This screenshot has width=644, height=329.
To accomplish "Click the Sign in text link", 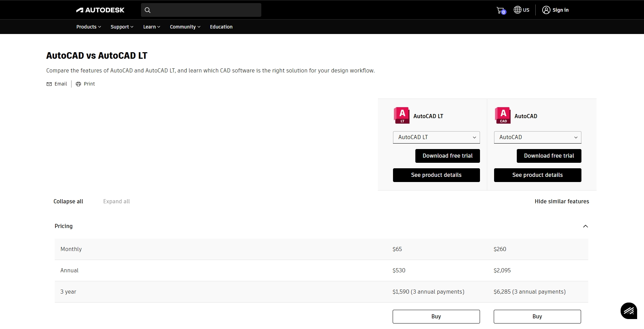I will (x=560, y=10).
